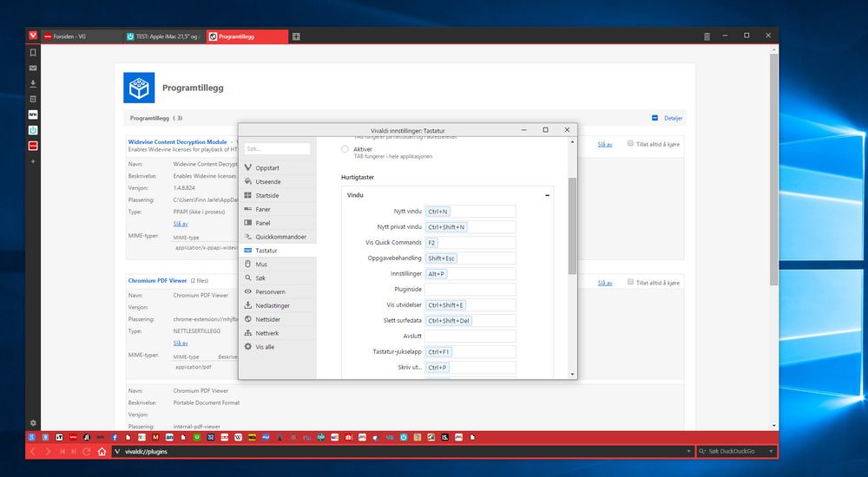Click the Widevine Content Decryption Module title
868x477 pixels.
[178, 142]
